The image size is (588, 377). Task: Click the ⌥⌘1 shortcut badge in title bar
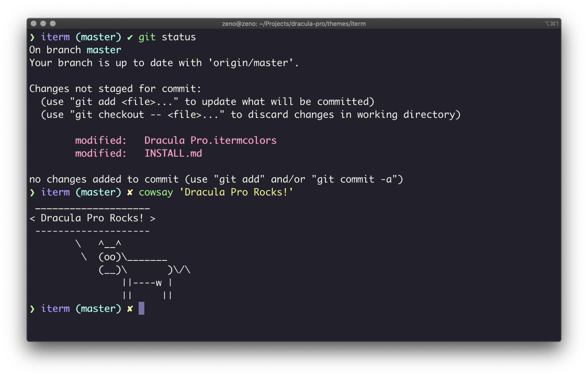[x=552, y=24]
